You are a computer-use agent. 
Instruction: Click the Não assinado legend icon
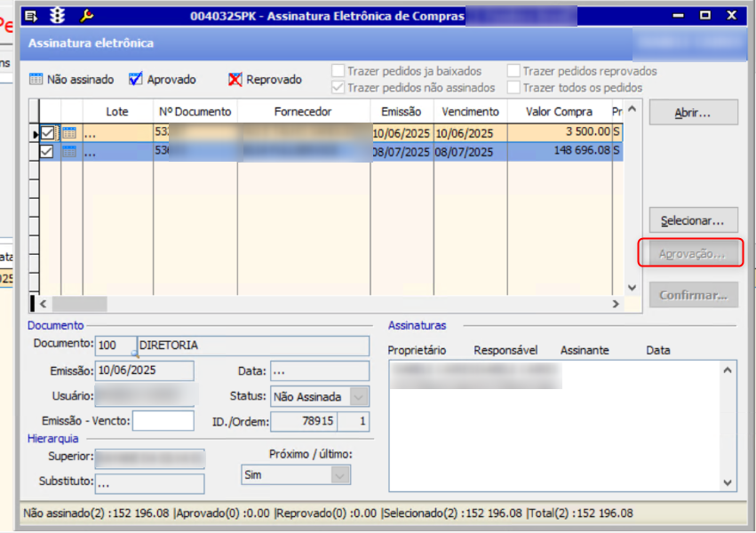coord(36,79)
